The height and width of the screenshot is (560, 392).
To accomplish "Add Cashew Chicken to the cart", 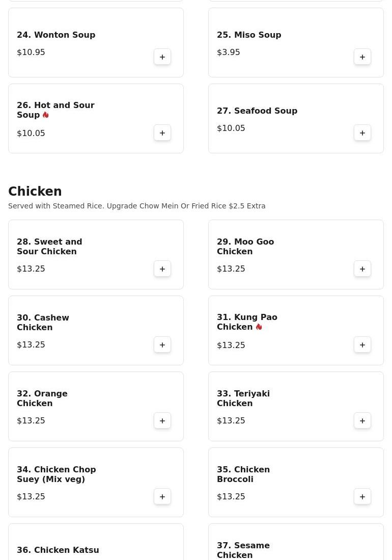I will [x=162, y=345].
